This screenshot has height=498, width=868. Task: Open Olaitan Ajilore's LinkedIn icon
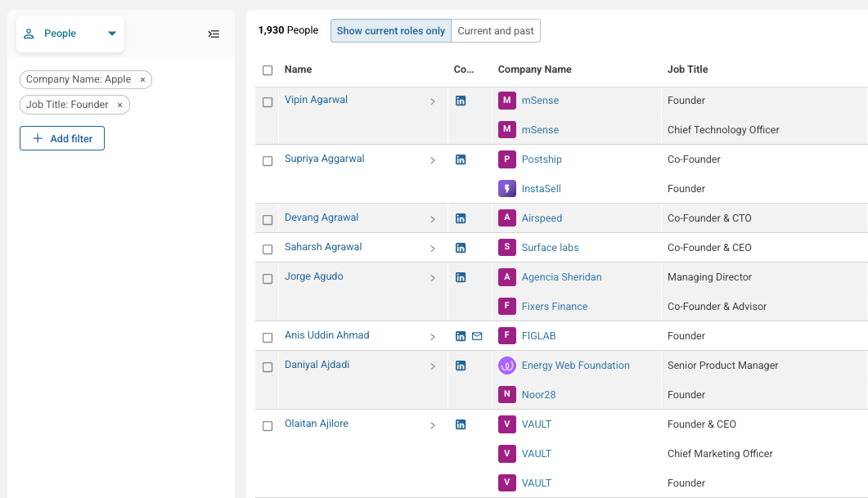(461, 424)
